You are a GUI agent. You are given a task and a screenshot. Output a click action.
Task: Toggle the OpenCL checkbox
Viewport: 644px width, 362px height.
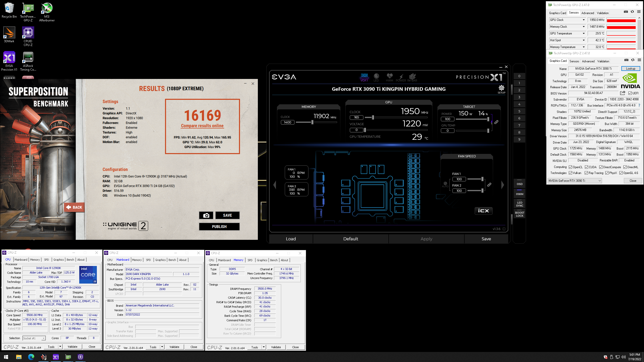[571, 167]
